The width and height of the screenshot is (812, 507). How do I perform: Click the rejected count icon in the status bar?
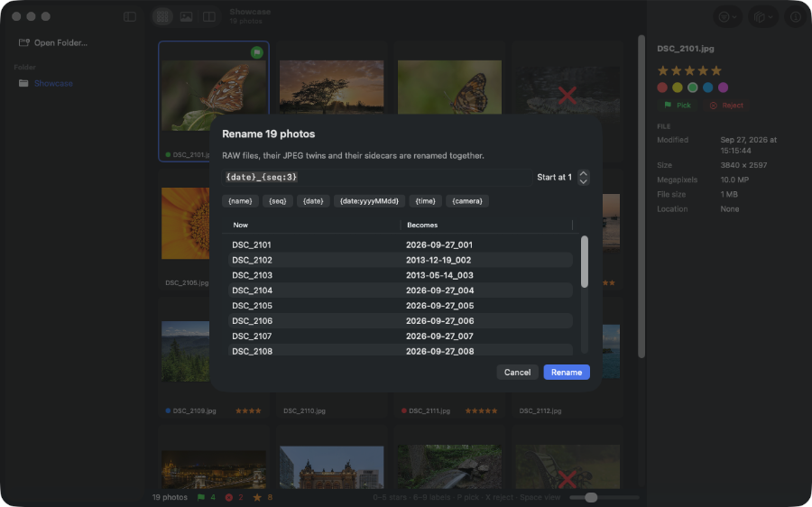point(228,497)
